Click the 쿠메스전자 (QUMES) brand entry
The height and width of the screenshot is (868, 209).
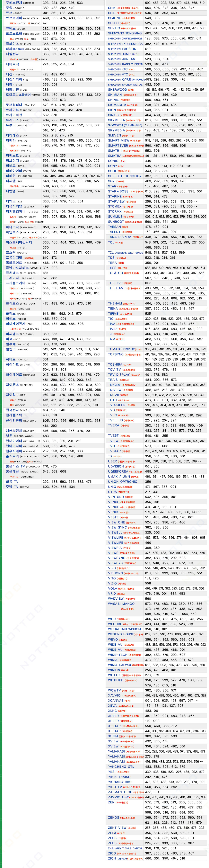click(x=20, y=3)
